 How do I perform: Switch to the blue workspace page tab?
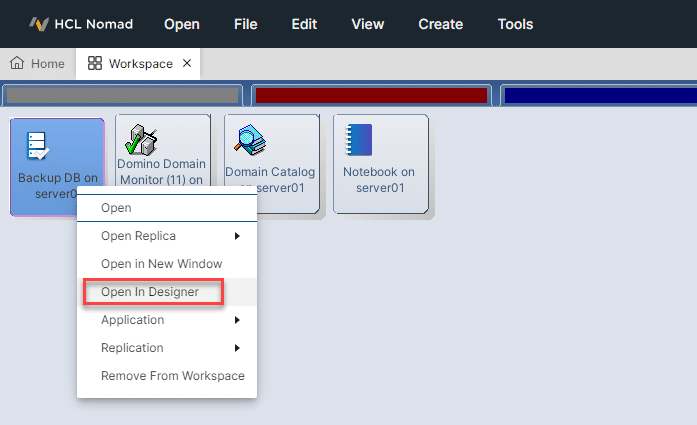point(600,95)
